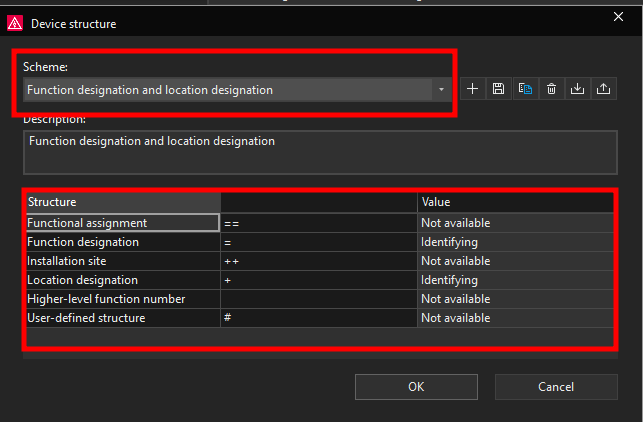Open the Scheme dropdown list
The width and height of the screenshot is (643, 422).
pos(441,90)
